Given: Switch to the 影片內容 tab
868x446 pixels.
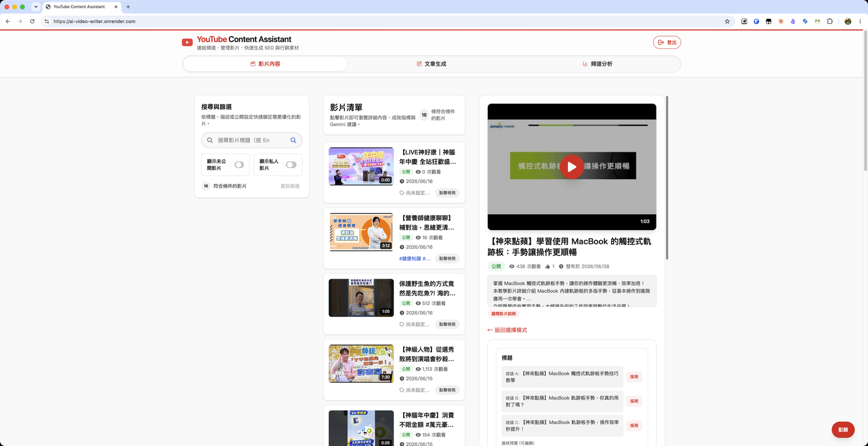Looking at the screenshot, I should pyautogui.click(x=265, y=64).
